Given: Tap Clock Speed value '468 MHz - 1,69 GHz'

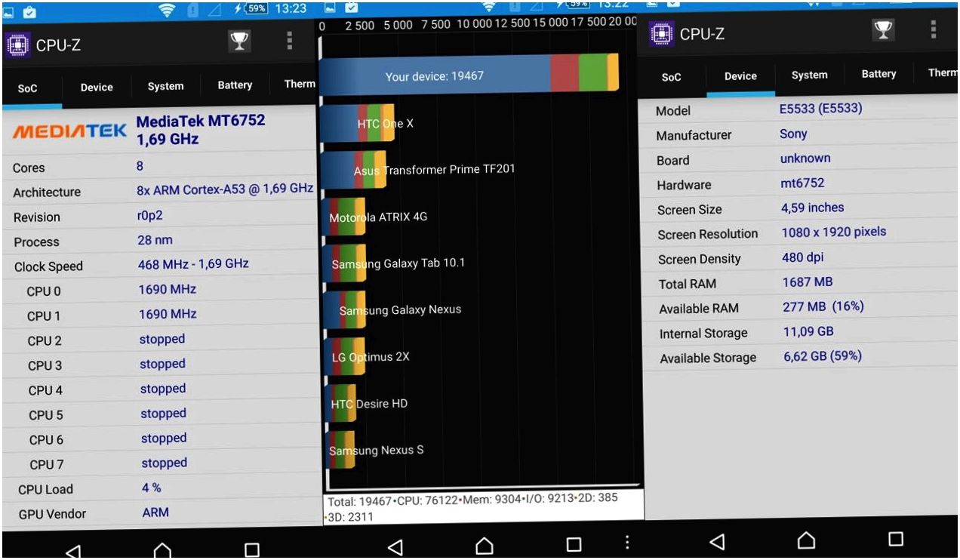Looking at the screenshot, I should click(x=193, y=264).
